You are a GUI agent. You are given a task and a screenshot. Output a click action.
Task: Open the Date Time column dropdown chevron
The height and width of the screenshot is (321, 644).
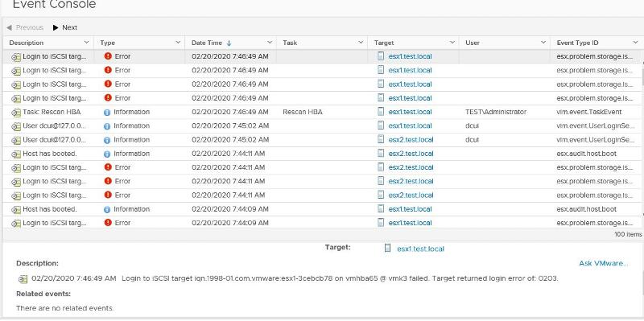point(270,43)
